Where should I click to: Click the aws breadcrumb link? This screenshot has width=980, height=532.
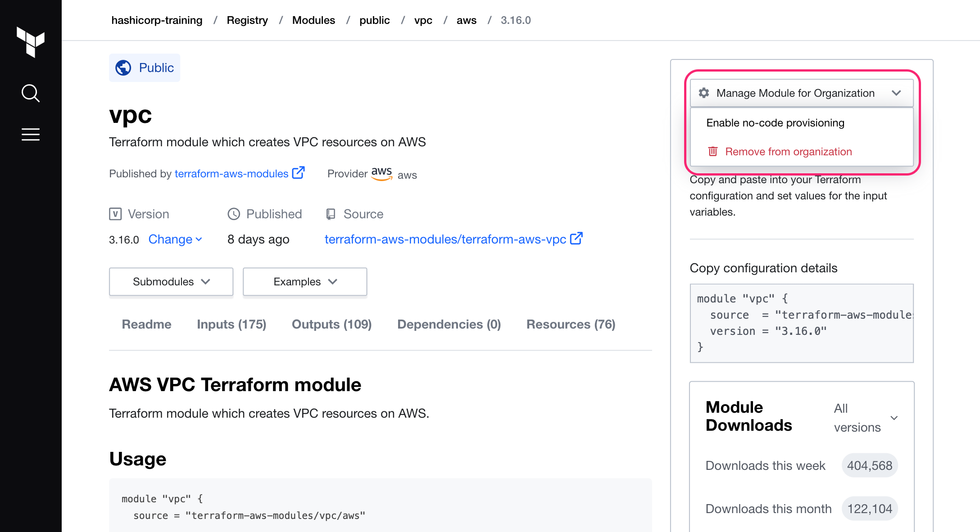click(466, 20)
